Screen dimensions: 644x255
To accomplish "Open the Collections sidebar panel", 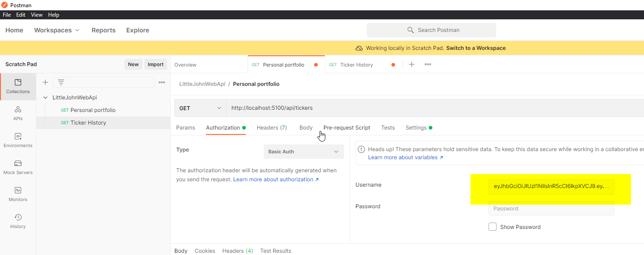I will click(x=18, y=87).
